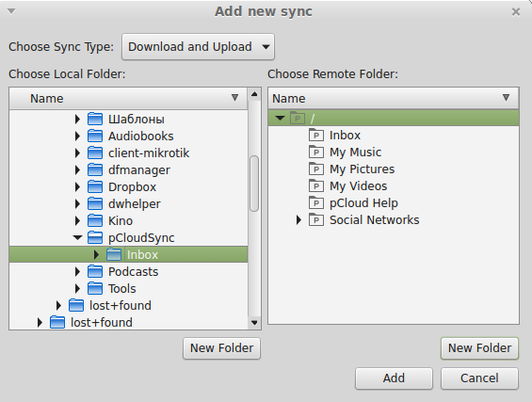Sort local folders by Name header

[x=129, y=98]
